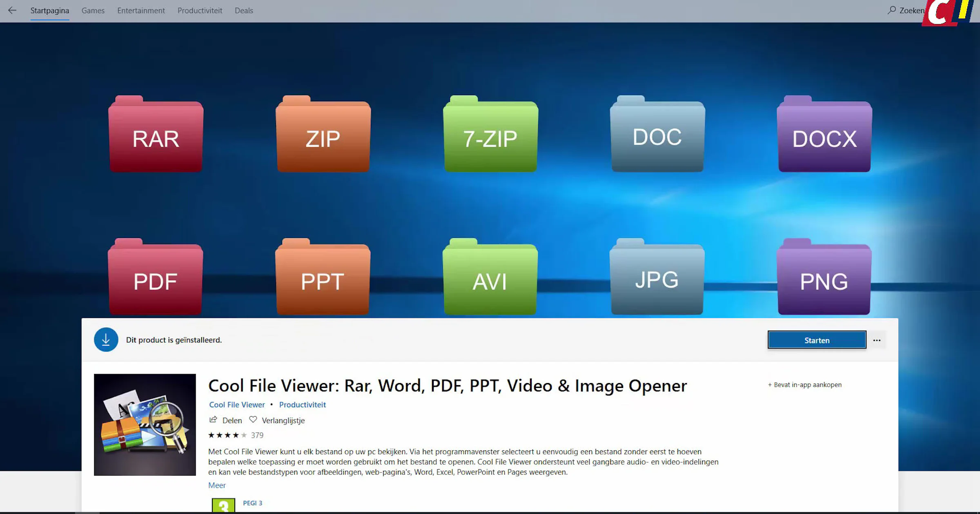Click the PPT folder icon
Viewport: 980px width, 514px height.
323,277
